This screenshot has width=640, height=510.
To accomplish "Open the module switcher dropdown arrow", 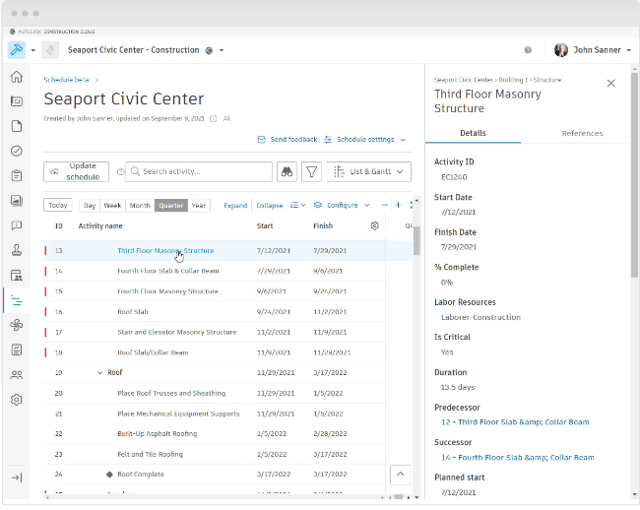I will coord(33,50).
